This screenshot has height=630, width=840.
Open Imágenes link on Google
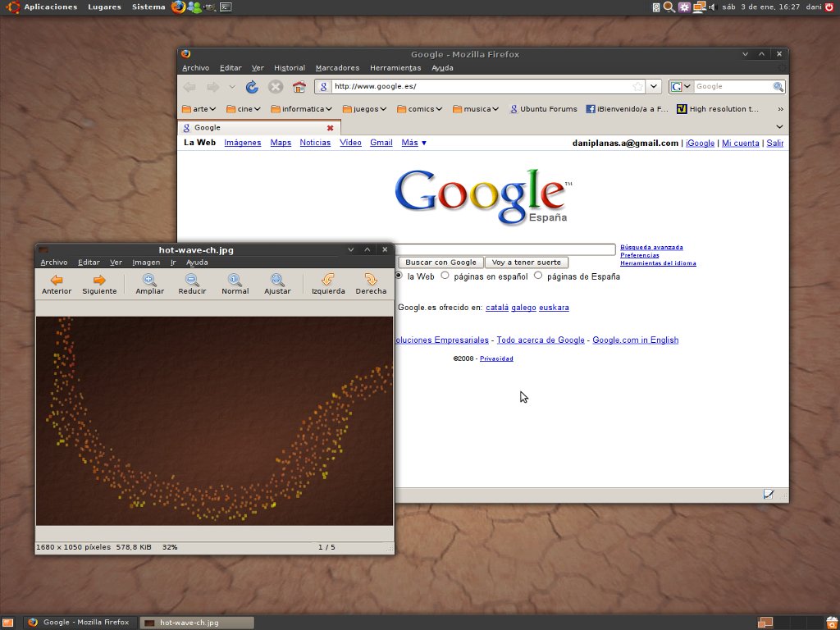coord(242,143)
